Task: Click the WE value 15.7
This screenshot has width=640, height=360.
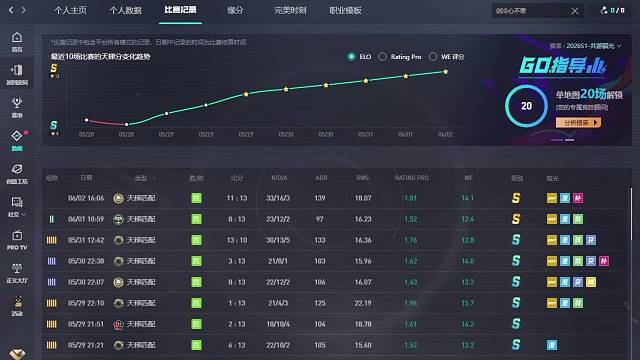Action: [468, 303]
